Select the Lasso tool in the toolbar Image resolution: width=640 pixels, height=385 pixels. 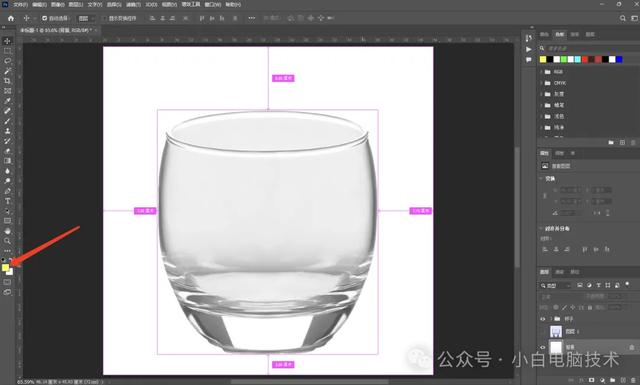pos(7,61)
